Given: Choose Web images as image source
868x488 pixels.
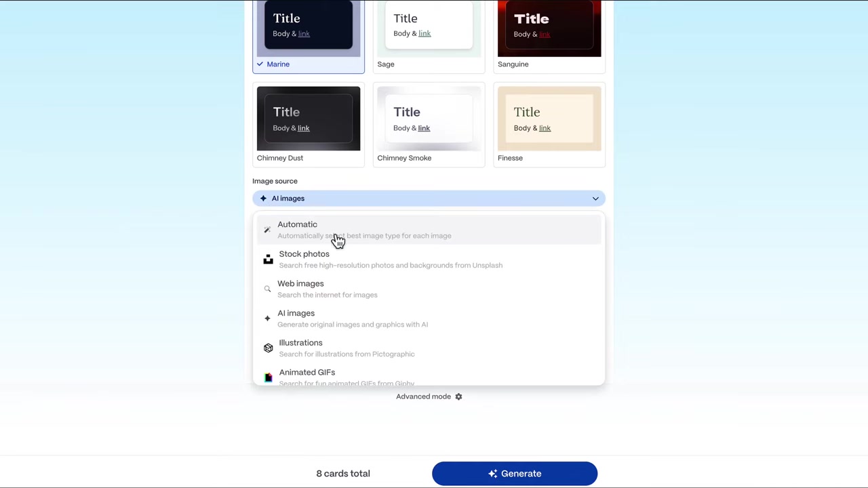Looking at the screenshot, I should pos(429,289).
